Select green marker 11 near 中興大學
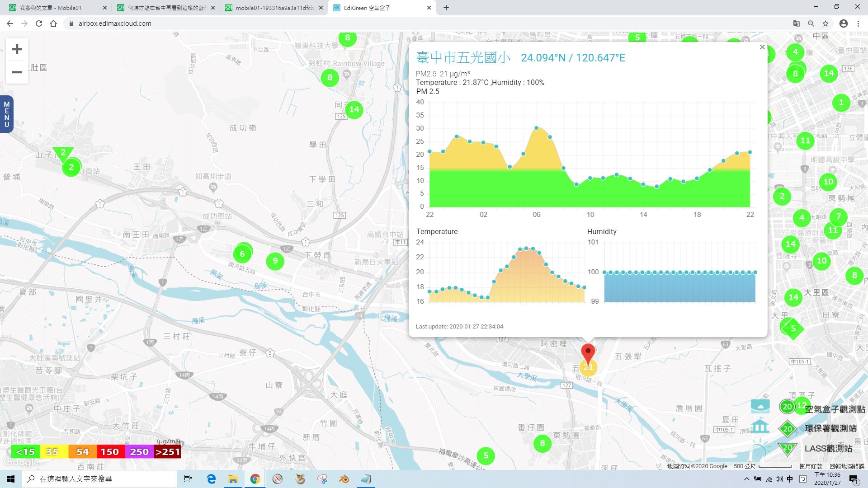Screen dimensions: 868x488 805,141
